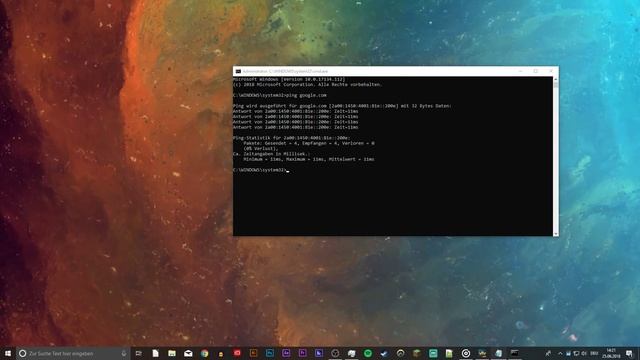Switch to Command Prompt taskbar icon
Viewport: 640px width, 360px height.
(x=515, y=353)
